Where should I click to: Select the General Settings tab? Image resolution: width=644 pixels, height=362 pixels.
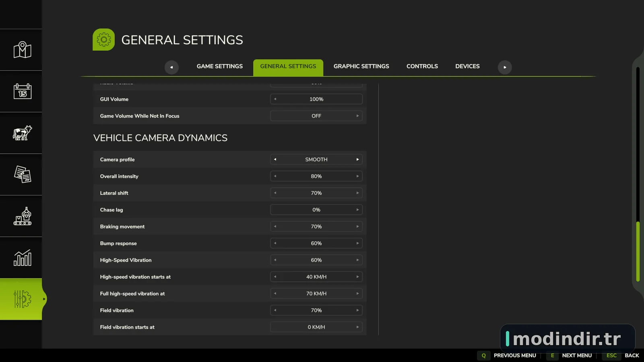click(288, 67)
